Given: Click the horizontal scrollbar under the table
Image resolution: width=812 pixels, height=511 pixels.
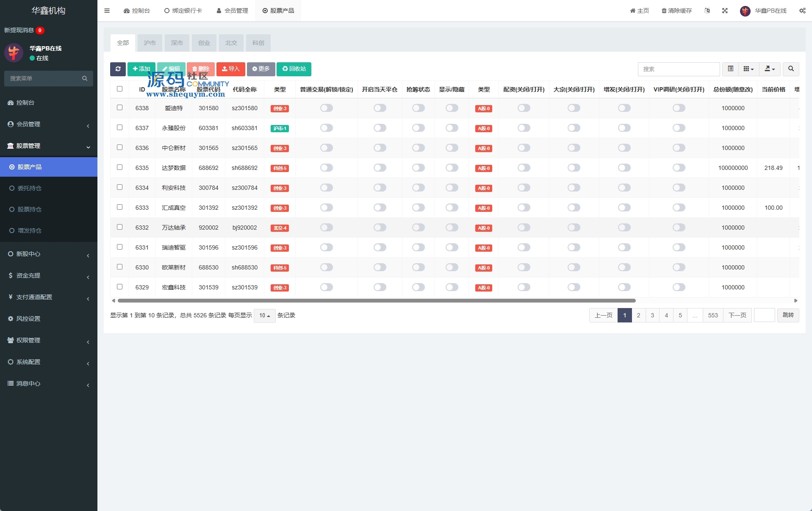Looking at the screenshot, I should (x=376, y=300).
